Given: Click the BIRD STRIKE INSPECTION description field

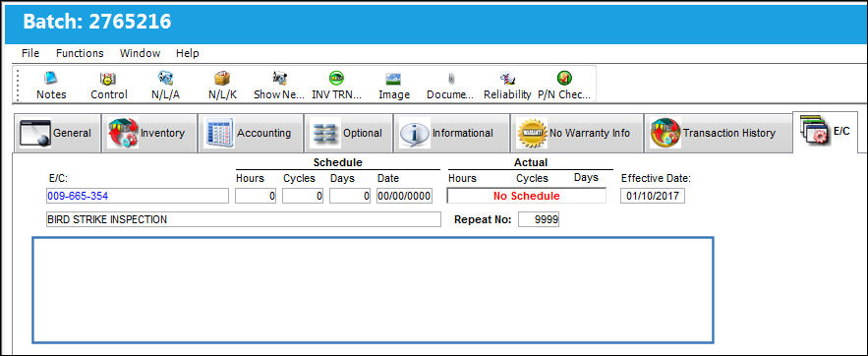Looking at the screenshot, I should 244,219.
